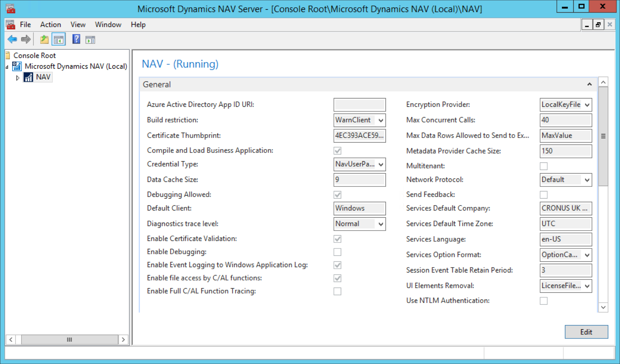The image size is (620, 364).
Task: Toggle the show/hide console tree icon
Action: pyautogui.click(x=59, y=39)
